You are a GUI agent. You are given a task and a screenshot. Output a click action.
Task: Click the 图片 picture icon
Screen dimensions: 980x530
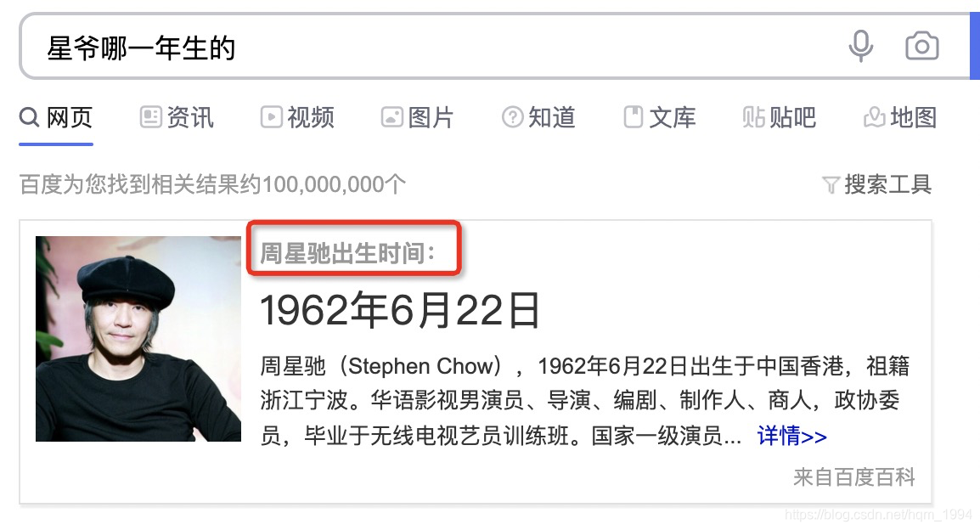391,117
